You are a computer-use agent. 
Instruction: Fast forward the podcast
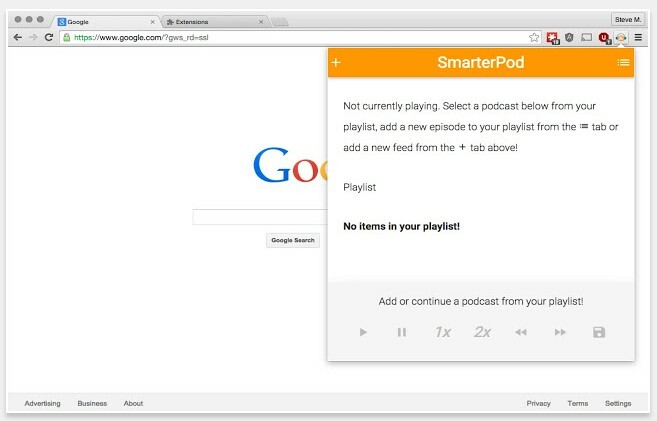560,332
